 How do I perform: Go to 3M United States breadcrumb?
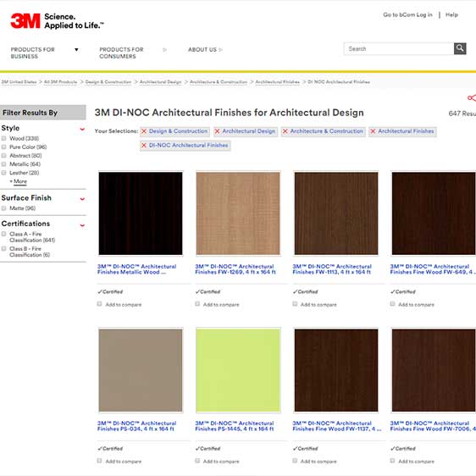[x=19, y=82]
